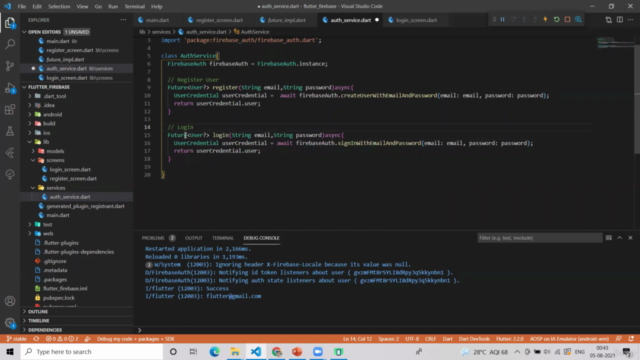Expand the Timeline section
Viewport: 640px width, 360px height.
77,321
